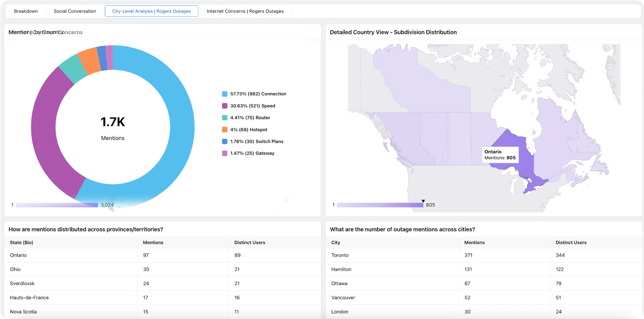Click legend label 1.76% (30) Switch Plans

click(x=257, y=141)
